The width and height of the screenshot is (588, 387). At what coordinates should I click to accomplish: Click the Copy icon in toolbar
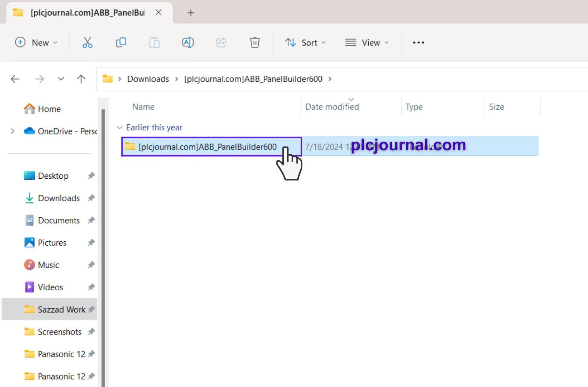[121, 42]
